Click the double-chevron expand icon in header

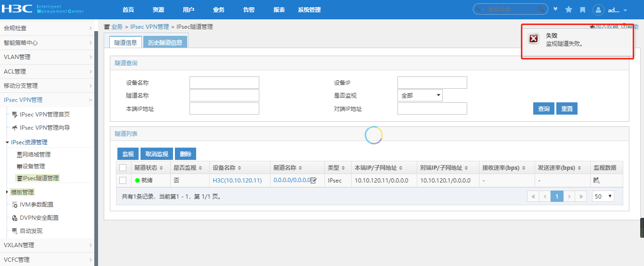tap(556, 9)
